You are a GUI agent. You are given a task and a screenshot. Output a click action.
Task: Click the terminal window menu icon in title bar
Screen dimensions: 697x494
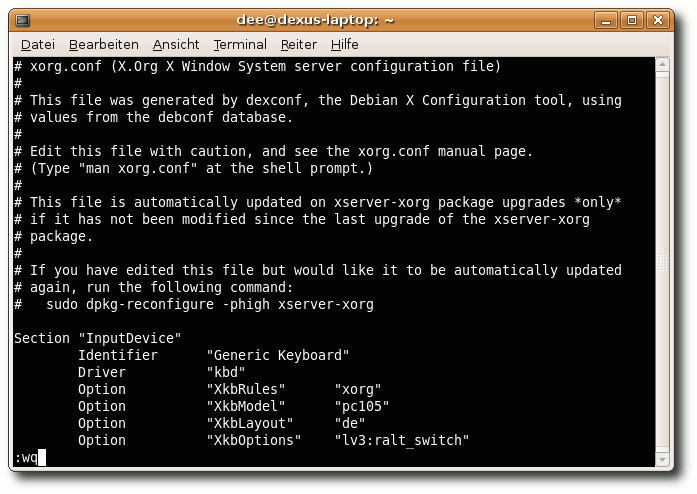[23, 20]
